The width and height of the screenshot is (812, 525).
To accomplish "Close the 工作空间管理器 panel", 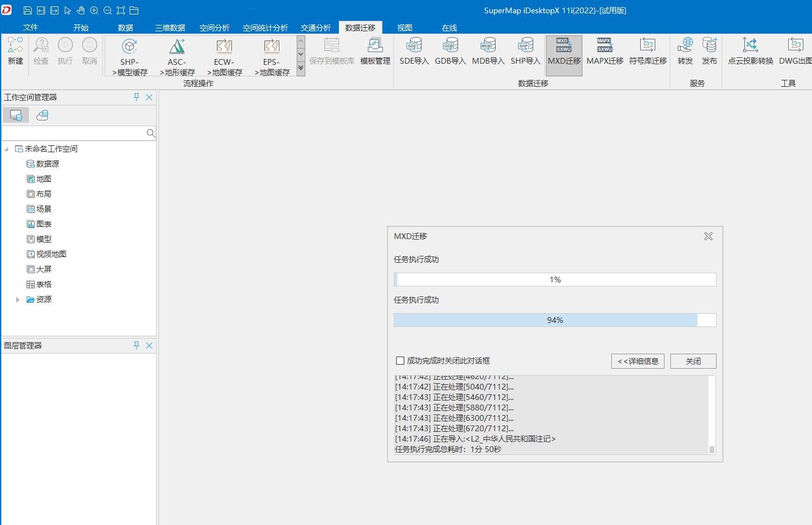I will pos(149,97).
